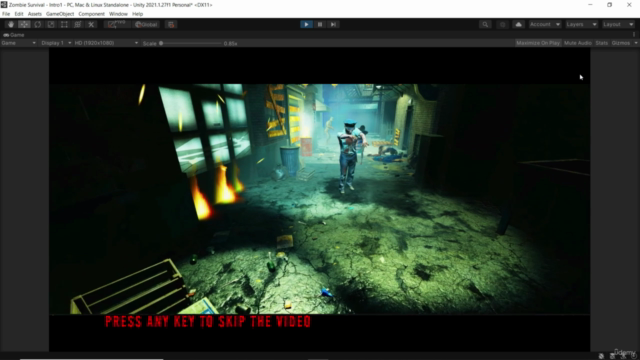Select the Rect transform tool
The width and height of the screenshot is (640, 360).
click(64, 24)
